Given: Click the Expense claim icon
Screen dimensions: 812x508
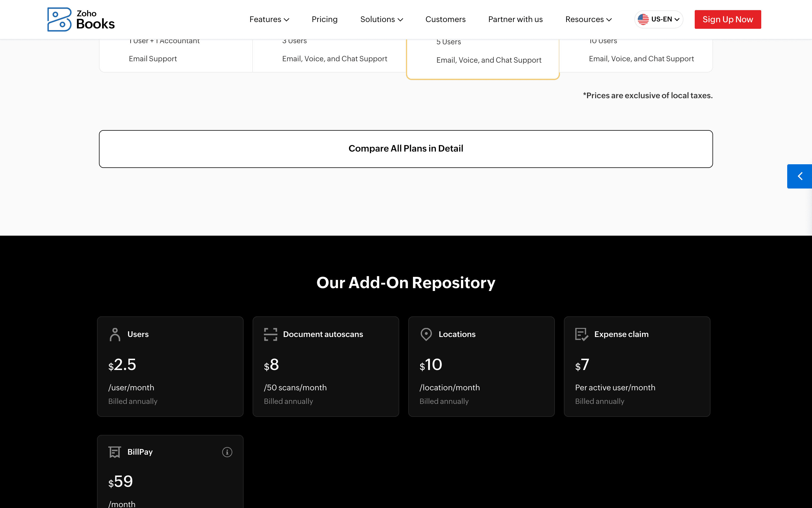Looking at the screenshot, I should 582,335.
